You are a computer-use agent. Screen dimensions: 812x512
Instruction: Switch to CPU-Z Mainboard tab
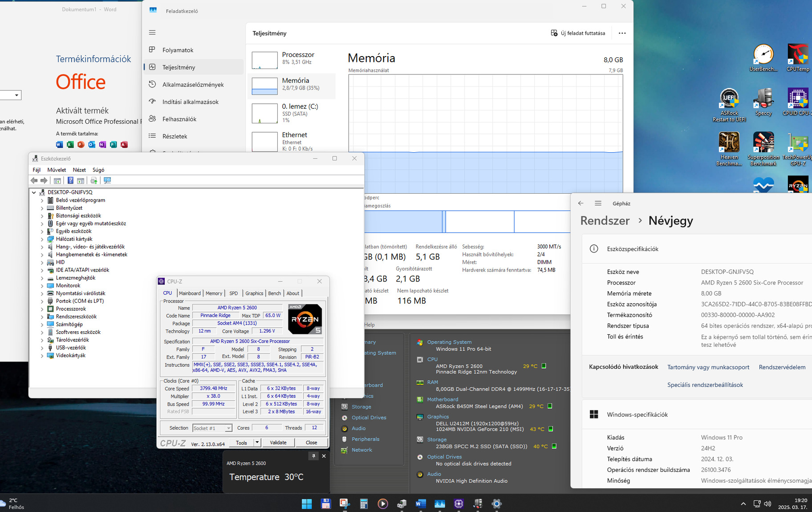(190, 293)
